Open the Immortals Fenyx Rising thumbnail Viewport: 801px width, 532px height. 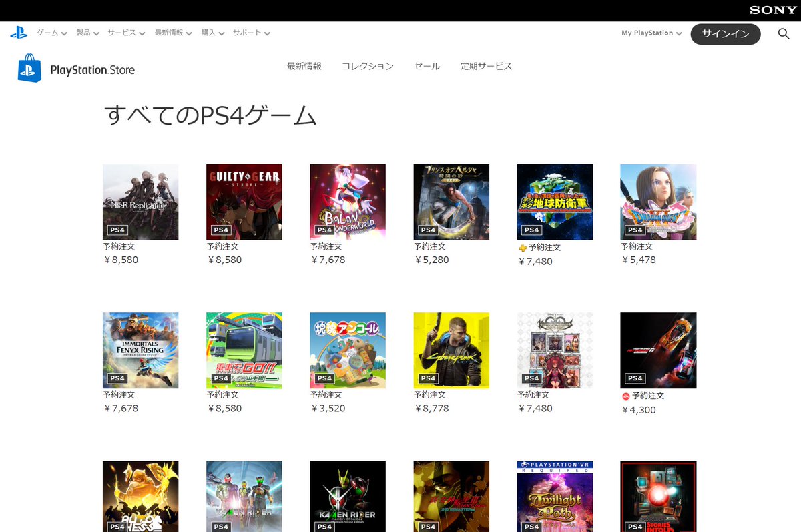coord(141,350)
